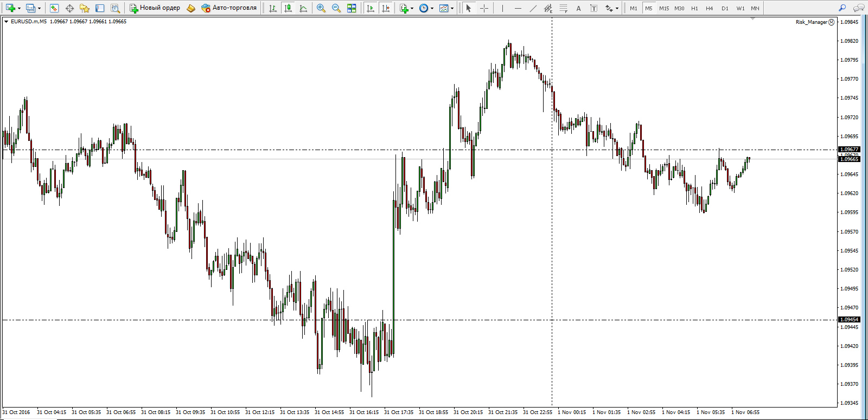868x420 pixels.
Task: Select the Arrows drawing tool
Action: [x=609, y=8]
